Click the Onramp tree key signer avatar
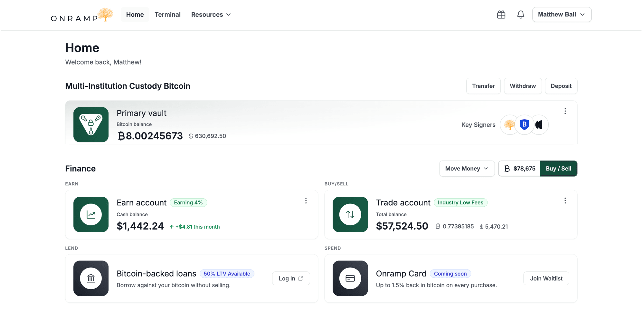This screenshot has height=315, width=644. [x=509, y=125]
